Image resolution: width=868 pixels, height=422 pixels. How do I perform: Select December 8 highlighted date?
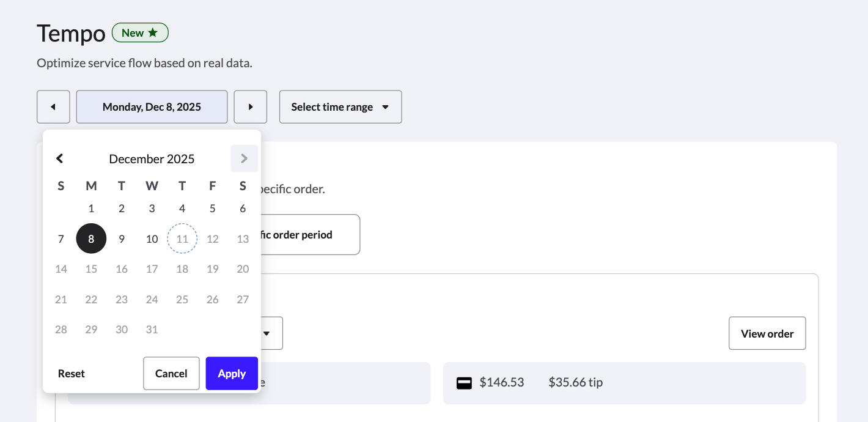(x=91, y=239)
